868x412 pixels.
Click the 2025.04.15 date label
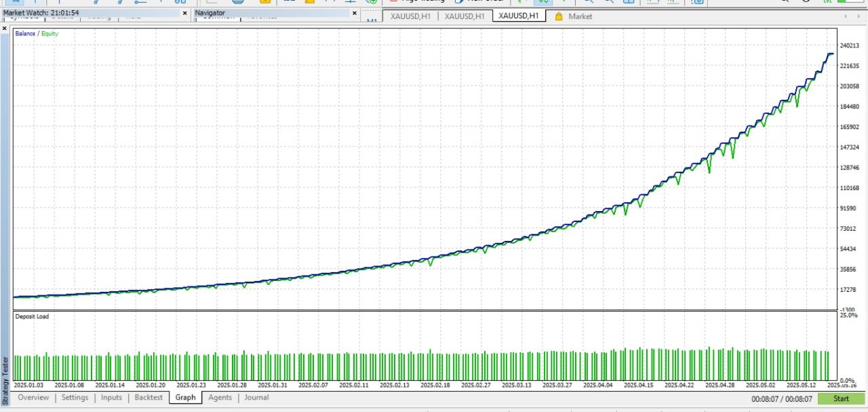click(x=639, y=385)
